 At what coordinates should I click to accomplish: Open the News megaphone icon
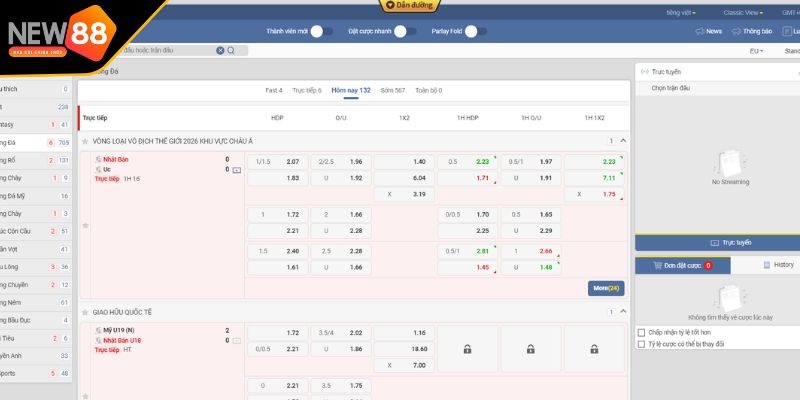(x=699, y=31)
